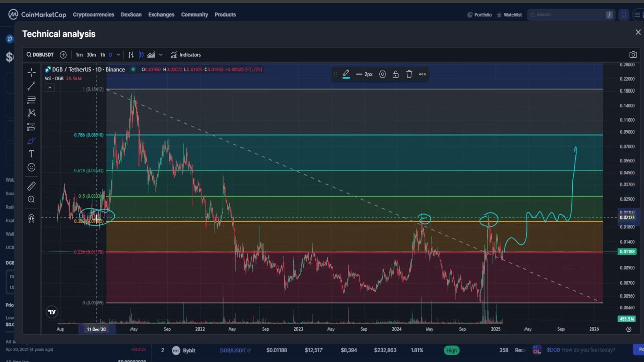
Task: Select the ruler measure tool
Action: [x=31, y=186]
